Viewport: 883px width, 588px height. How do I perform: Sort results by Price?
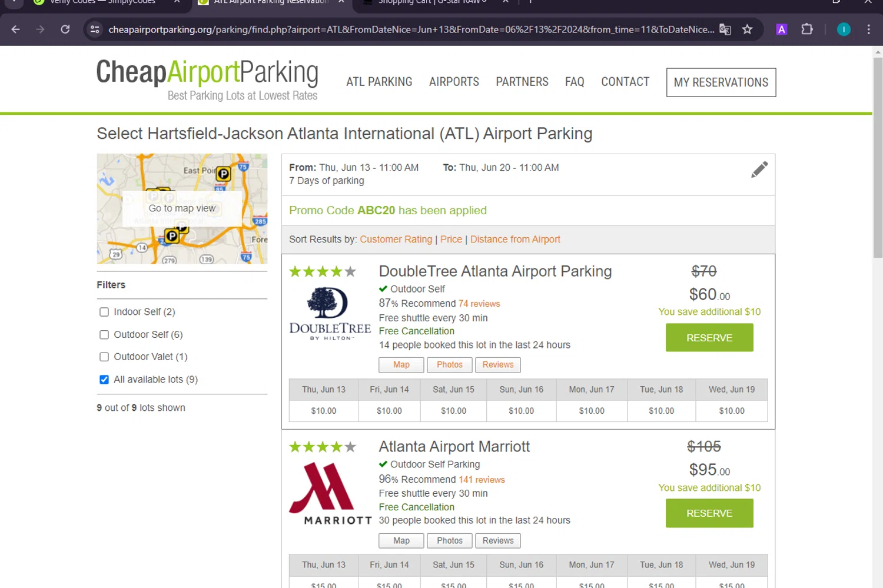[452, 240]
